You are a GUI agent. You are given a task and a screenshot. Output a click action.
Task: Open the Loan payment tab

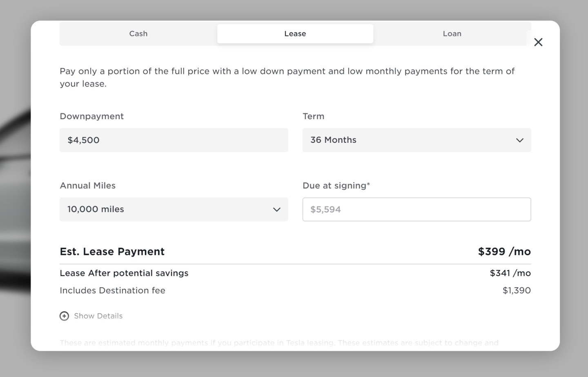click(452, 33)
